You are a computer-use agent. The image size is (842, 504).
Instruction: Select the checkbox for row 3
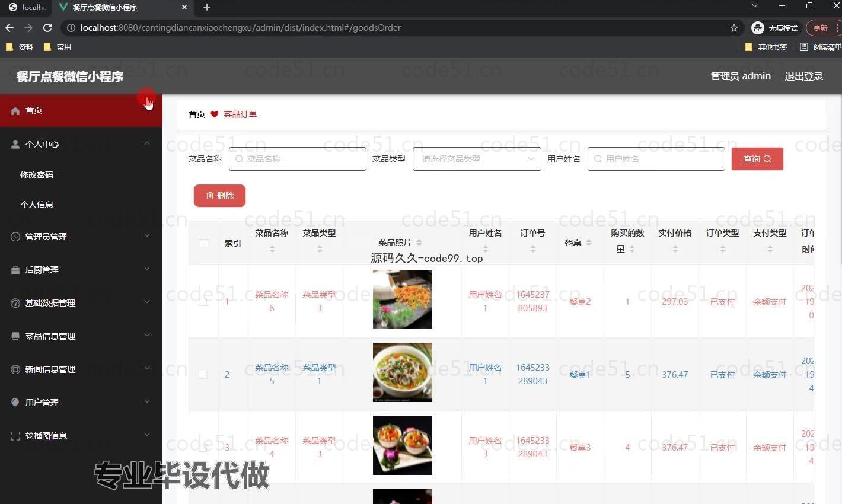coord(203,448)
